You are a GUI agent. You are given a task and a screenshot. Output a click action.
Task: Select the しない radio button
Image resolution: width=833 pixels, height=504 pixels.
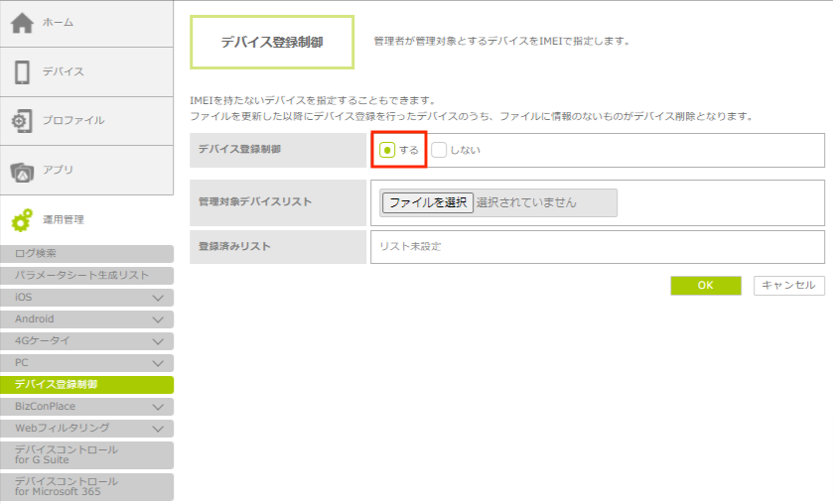[x=439, y=150]
